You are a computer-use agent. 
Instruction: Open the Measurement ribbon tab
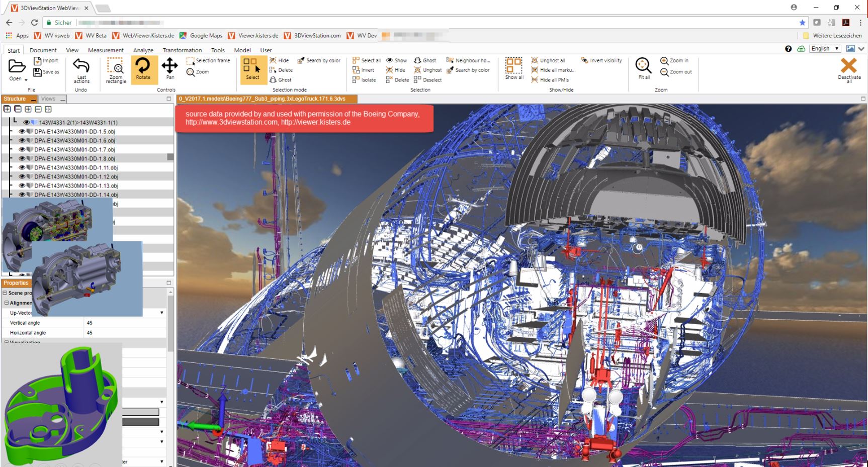pos(106,50)
